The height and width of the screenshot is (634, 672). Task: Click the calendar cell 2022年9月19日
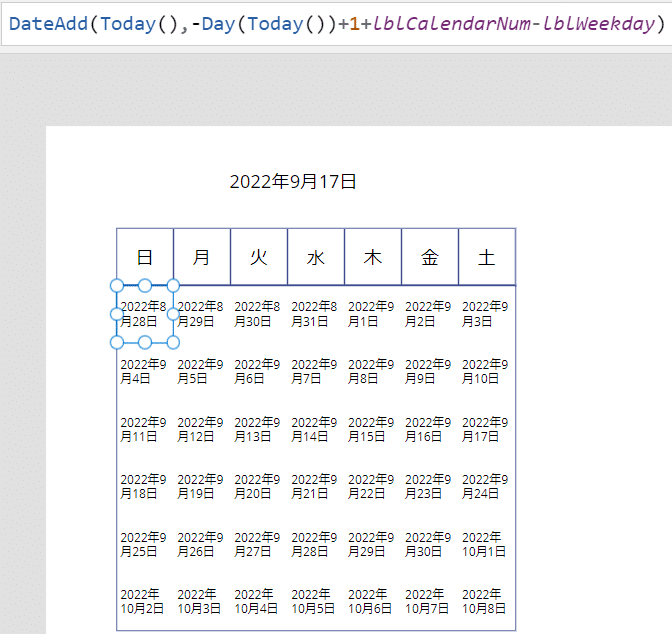[x=202, y=487]
